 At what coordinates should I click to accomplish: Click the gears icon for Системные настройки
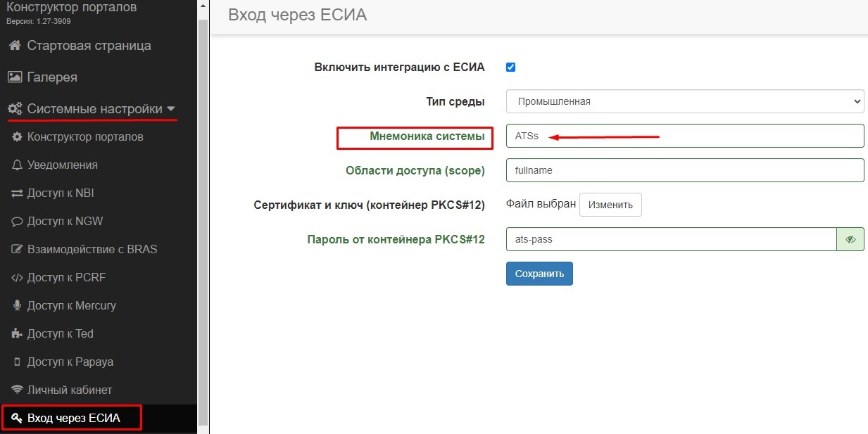[15, 110]
